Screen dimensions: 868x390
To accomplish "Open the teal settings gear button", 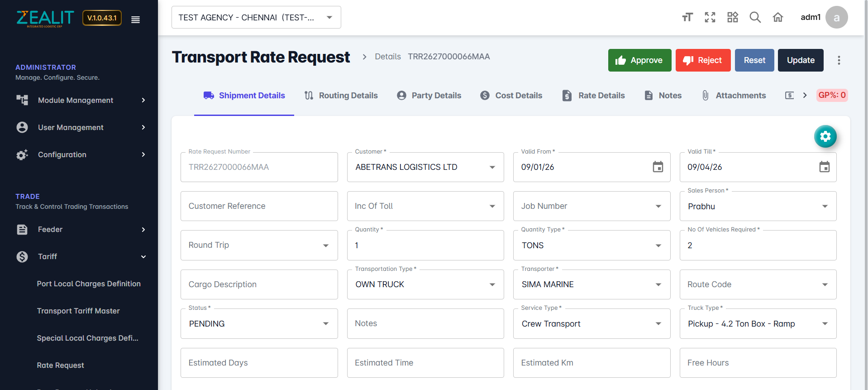I will (x=825, y=136).
